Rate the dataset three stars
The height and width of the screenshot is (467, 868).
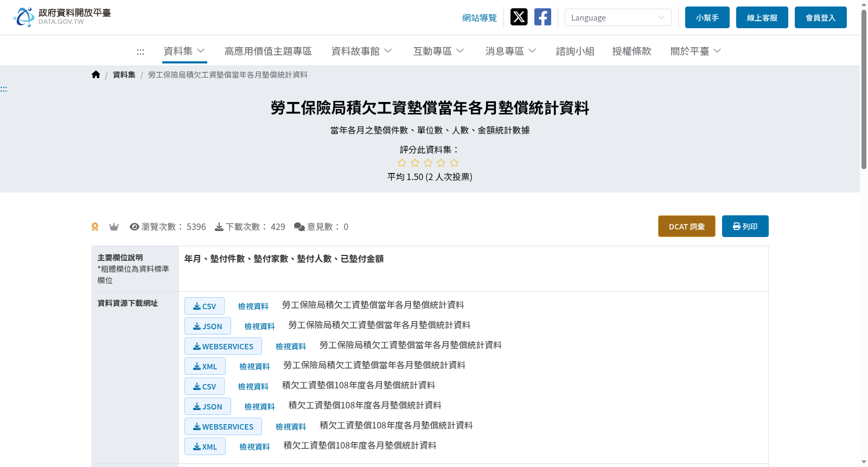pos(428,163)
